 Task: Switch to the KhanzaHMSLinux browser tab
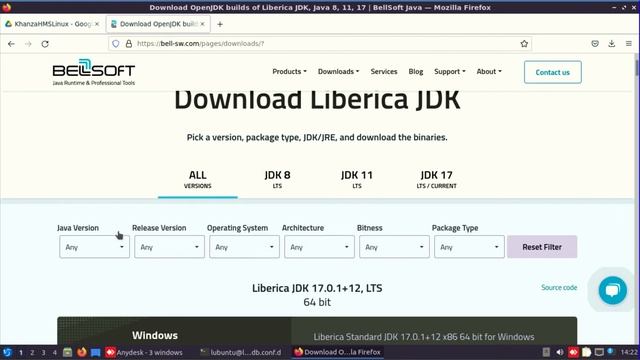52,24
